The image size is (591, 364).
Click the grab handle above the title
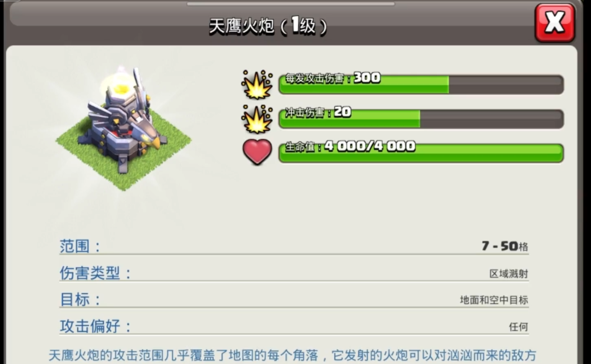[291, 4]
